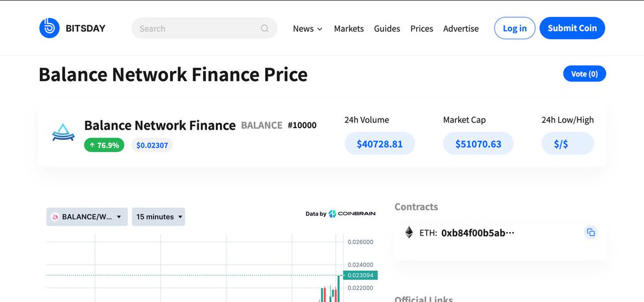Click the Balance Network Finance coin logo
Screen dimensions: 644x302
[63, 132]
